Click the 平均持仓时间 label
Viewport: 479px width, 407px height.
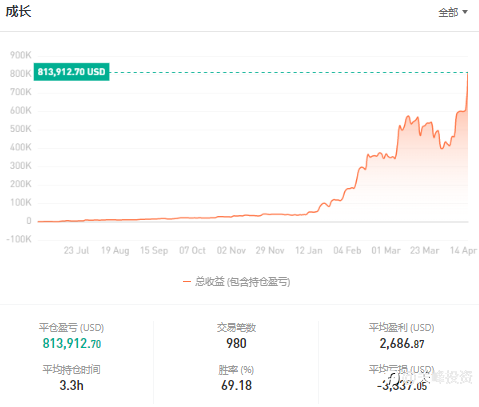(71, 370)
